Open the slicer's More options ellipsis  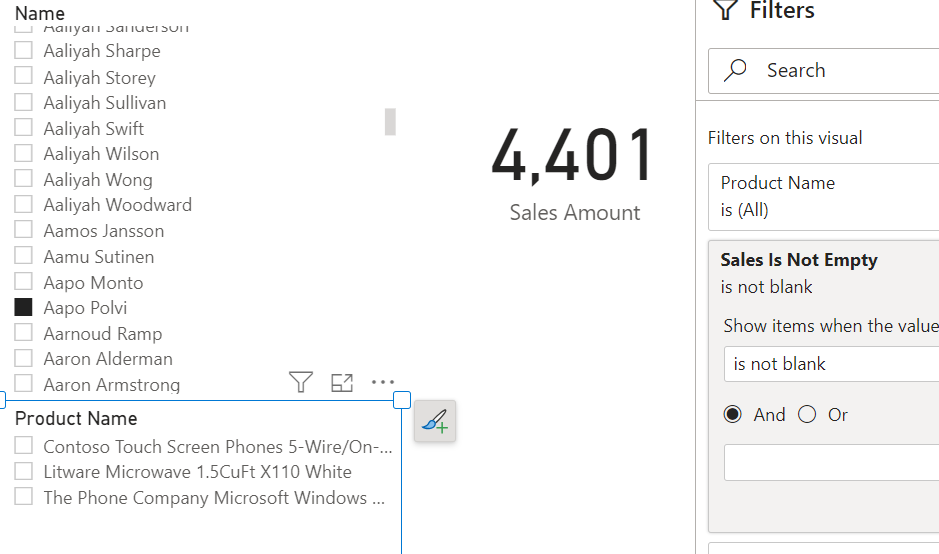383,382
